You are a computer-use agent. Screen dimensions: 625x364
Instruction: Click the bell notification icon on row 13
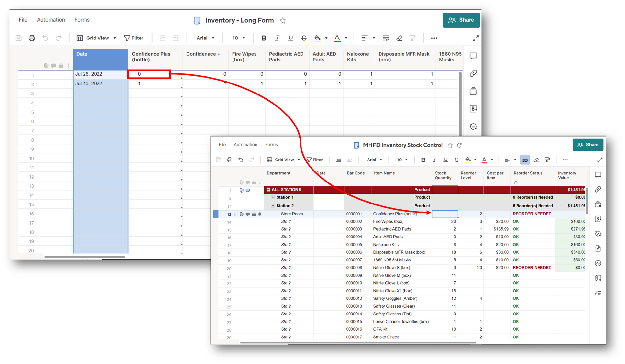pos(260,214)
